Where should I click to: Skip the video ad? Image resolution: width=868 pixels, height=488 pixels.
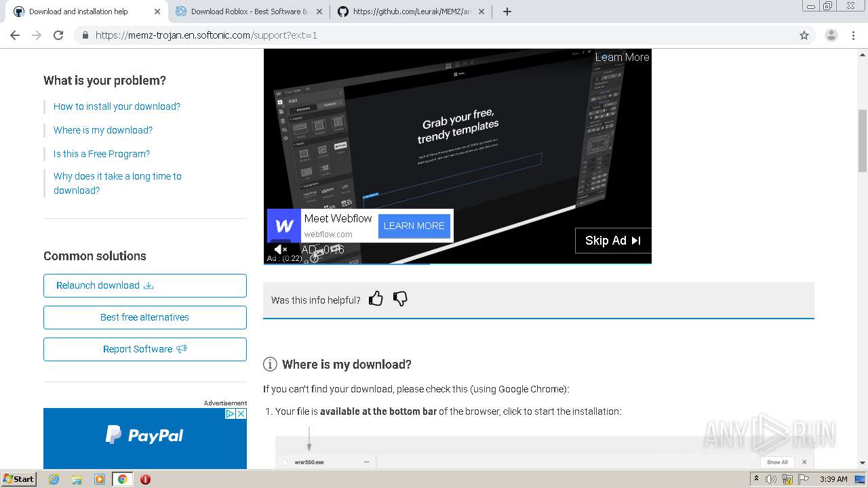[x=613, y=241]
